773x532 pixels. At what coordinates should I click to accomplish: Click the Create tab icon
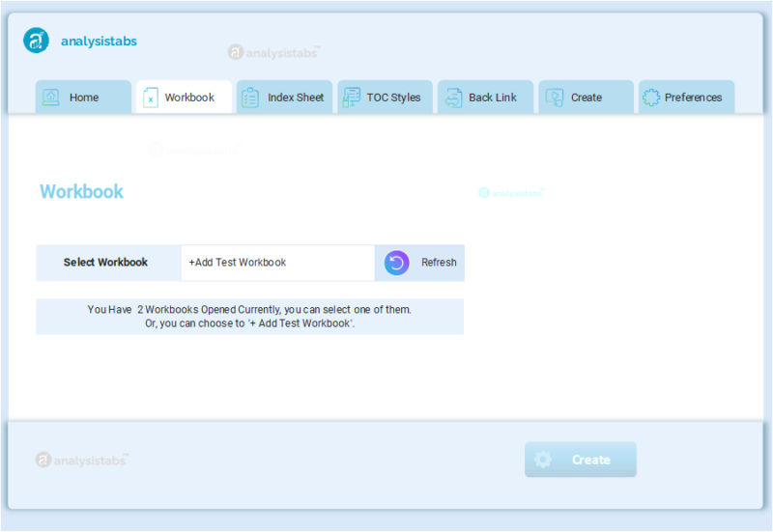(x=555, y=98)
